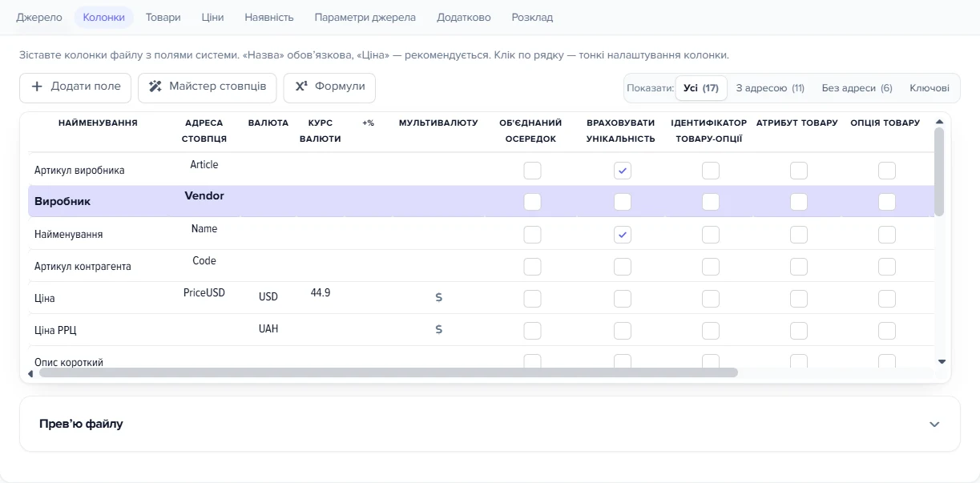Toggle Ідентифікатор товару-опції for Артикул виробника
Viewport: 980px width, 483px height.
pyautogui.click(x=711, y=171)
